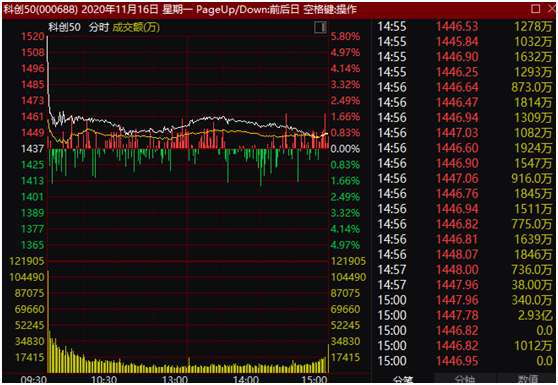Click the 14:00 time axis marker
Image resolution: width=558 pixels, height=385 pixels.
(x=246, y=380)
